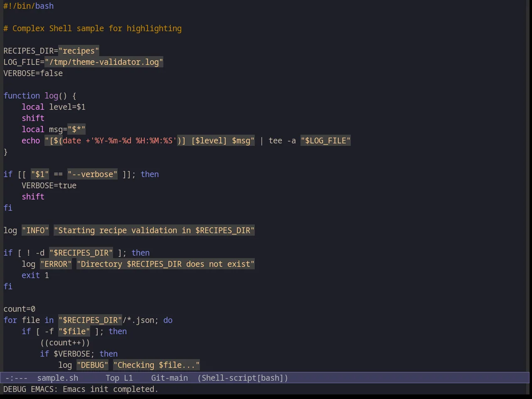
Task: Click 'tee -a' in the echo line
Action: pos(282,140)
